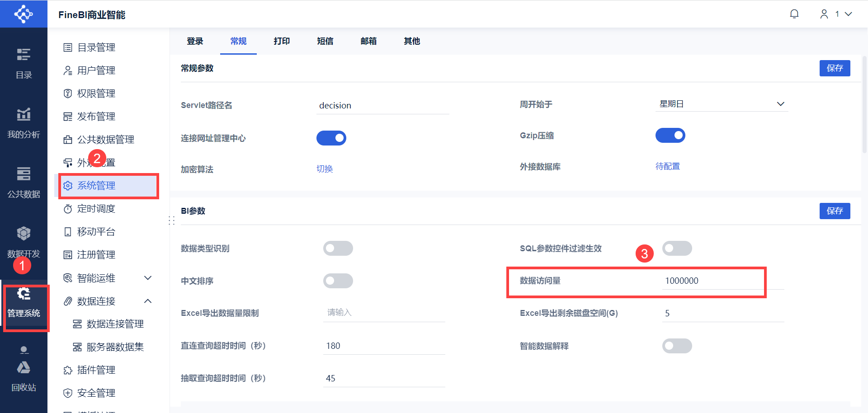The image size is (868, 413).
Task: Open 数据开发 in the sidebar
Action: coord(24,242)
